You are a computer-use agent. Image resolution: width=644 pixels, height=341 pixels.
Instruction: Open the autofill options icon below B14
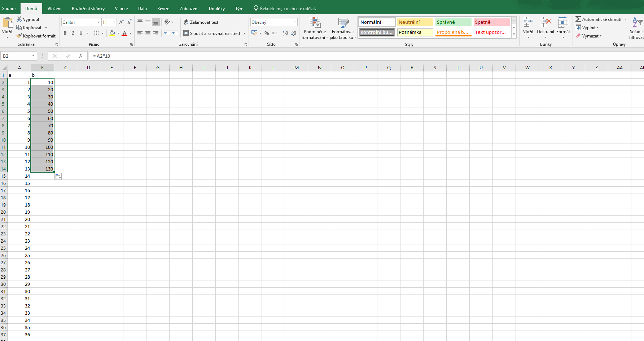coord(58,176)
